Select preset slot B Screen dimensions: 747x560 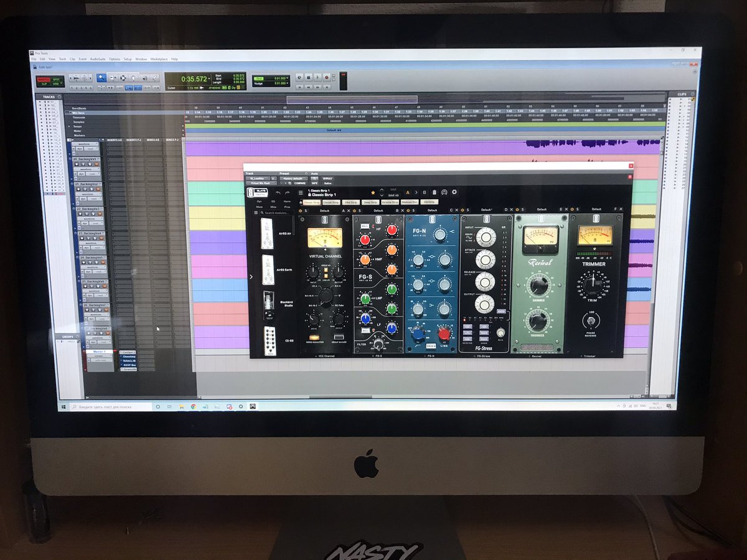pos(425,192)
